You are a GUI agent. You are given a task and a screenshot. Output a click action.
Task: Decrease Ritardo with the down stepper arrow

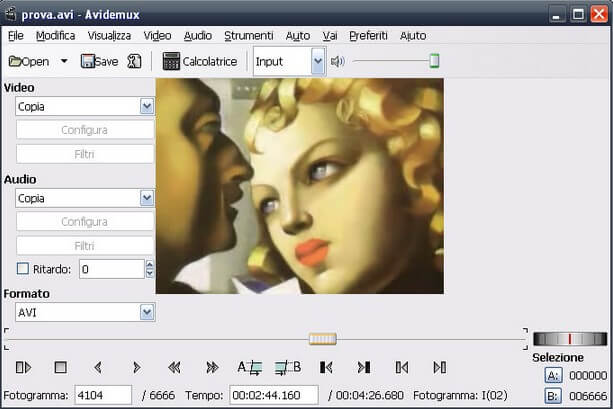[x=150, y=274]
